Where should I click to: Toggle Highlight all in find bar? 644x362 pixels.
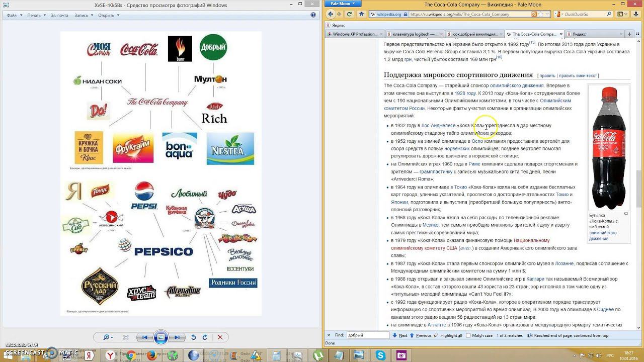(x=448, y=335)
